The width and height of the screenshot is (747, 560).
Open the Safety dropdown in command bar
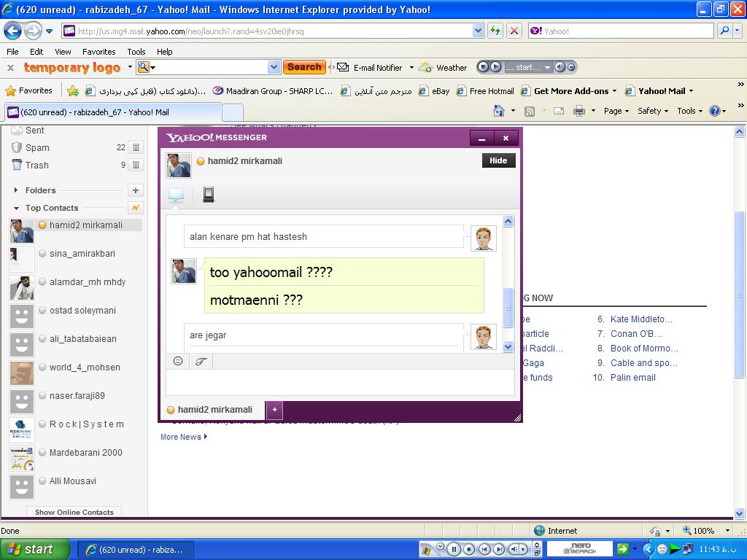(653, 111)
